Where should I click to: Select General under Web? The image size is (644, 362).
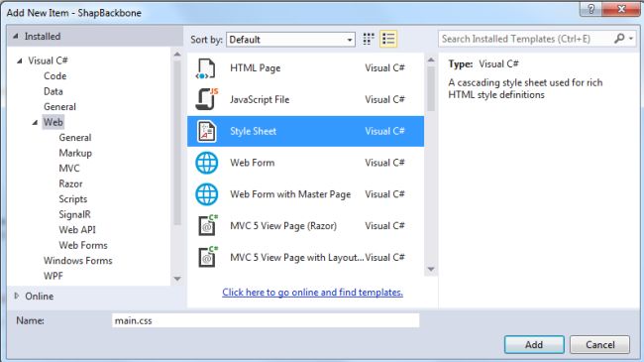click(x=75, y=138)
